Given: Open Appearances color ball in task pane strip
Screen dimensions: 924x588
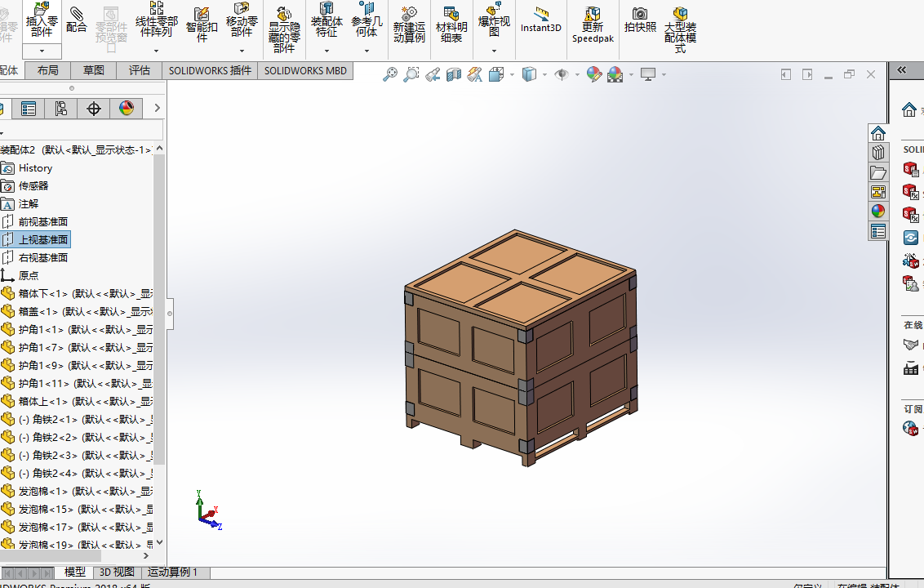Looking at the screenshot, I should (x=878, y=212).
